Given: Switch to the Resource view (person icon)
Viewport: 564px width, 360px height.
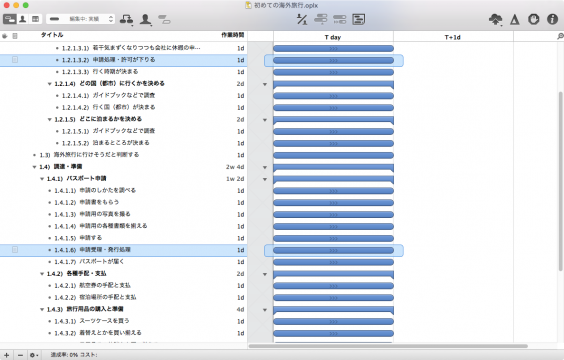Looking at the screenshot, I should point(23,19).
